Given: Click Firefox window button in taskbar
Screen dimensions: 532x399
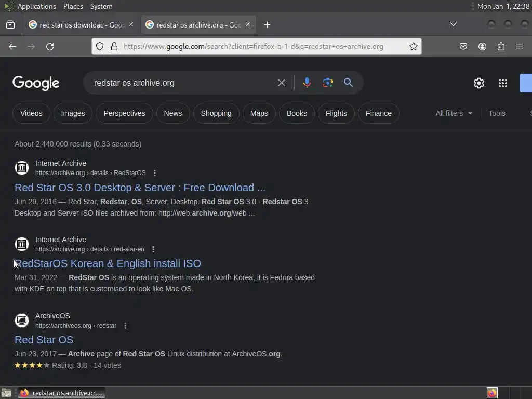Looking at the screenshot, I should (61, 393).
